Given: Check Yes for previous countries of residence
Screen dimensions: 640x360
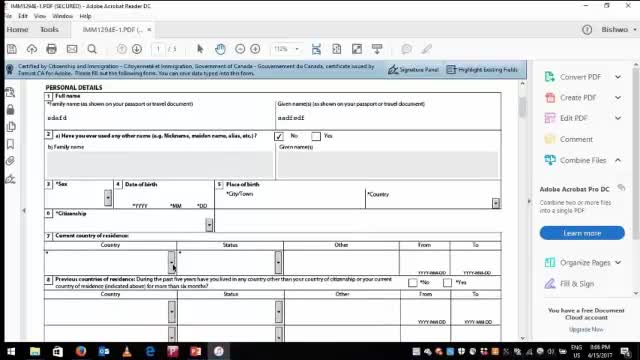Looking at the screenshot, I should pos(447,283).
